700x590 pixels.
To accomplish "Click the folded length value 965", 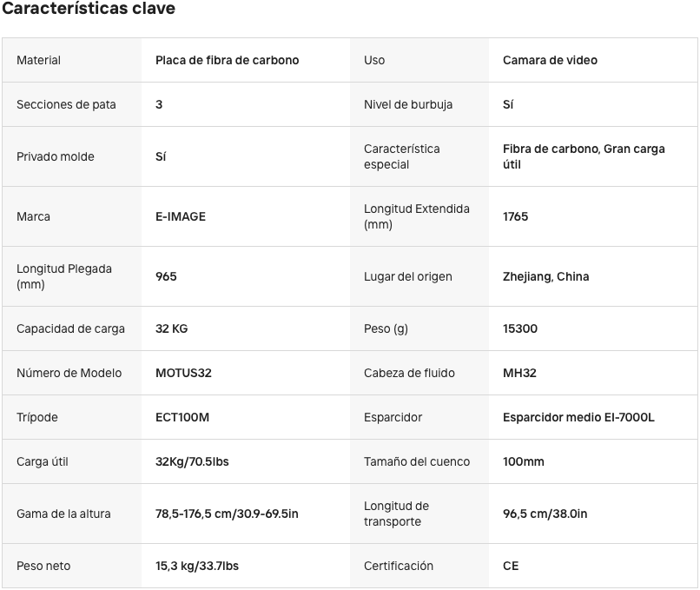I will pyautogui.click(x=166, y=276).
